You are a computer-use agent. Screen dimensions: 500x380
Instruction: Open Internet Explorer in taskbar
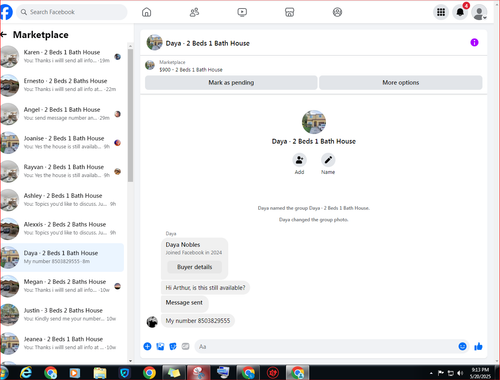(x=26, y=373)
